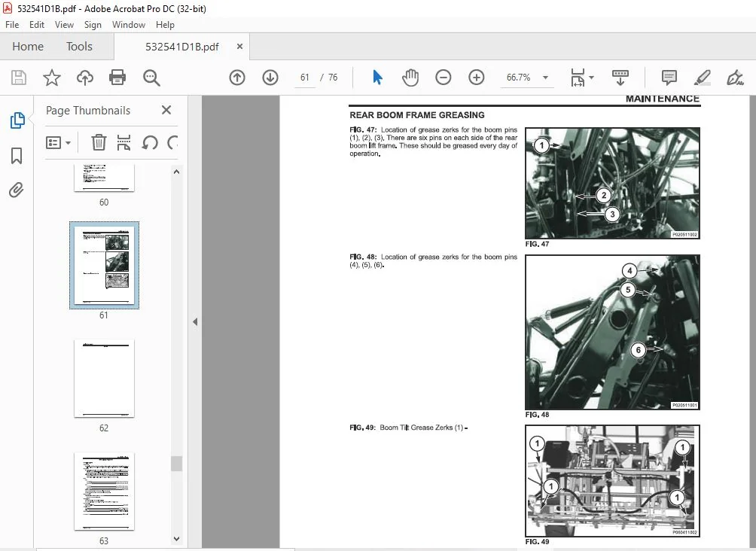This screenshot has width=756, height=551.
Task: Click the FIG. 48 boom pins image
Action: pos(612,332)
